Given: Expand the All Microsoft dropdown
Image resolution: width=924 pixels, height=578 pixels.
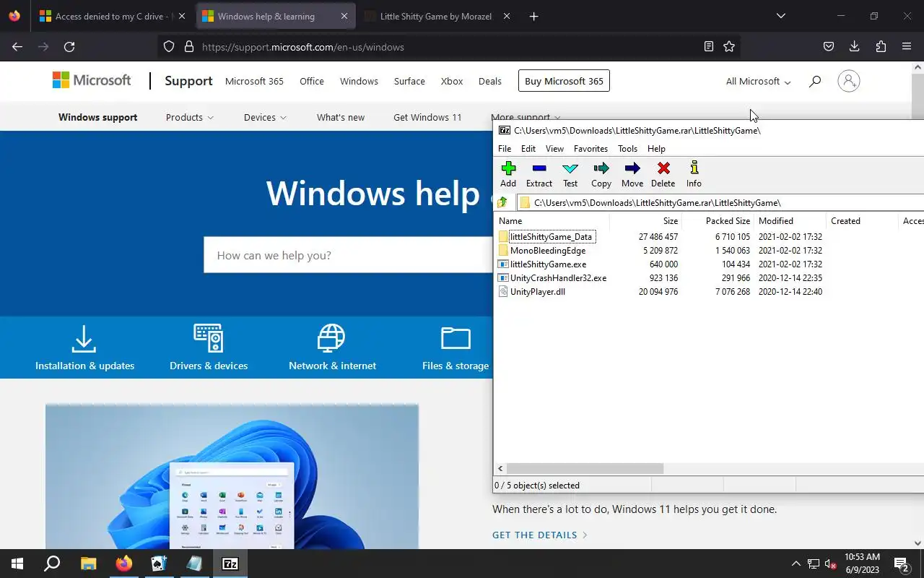Looking at the screenshot, I should (x=758, y=81).
